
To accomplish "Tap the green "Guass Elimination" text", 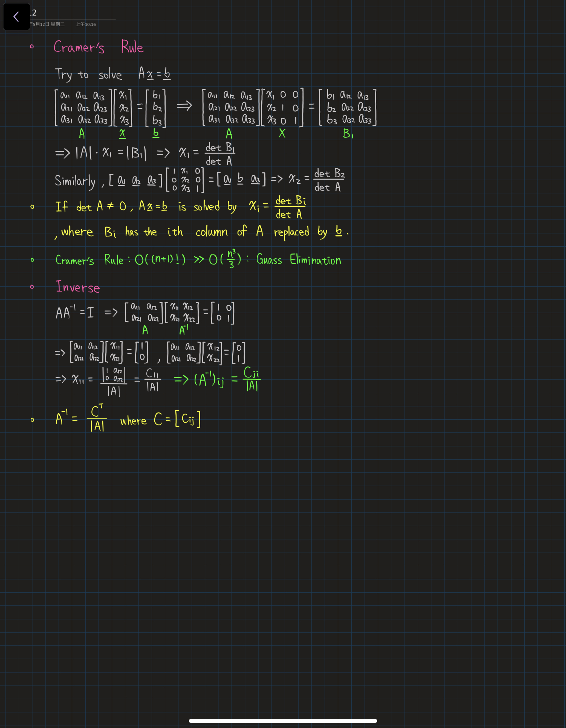I will 299,260.
